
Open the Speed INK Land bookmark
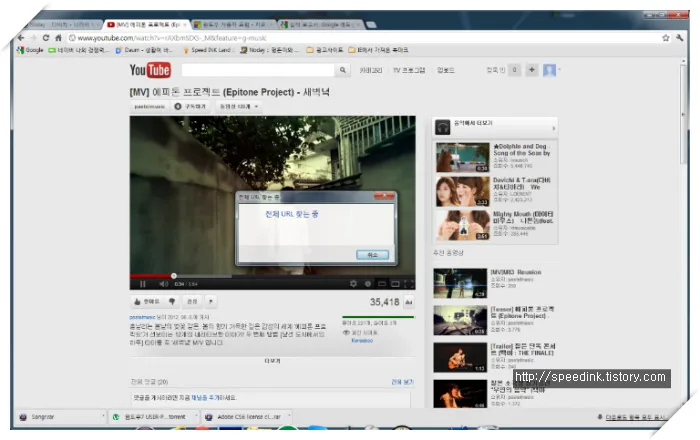point(207,50)
